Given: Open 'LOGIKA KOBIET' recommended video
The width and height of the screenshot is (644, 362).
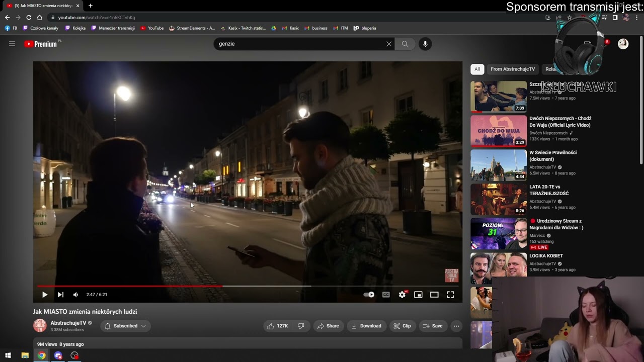Looking at the screenshot, I should (546, 256).
